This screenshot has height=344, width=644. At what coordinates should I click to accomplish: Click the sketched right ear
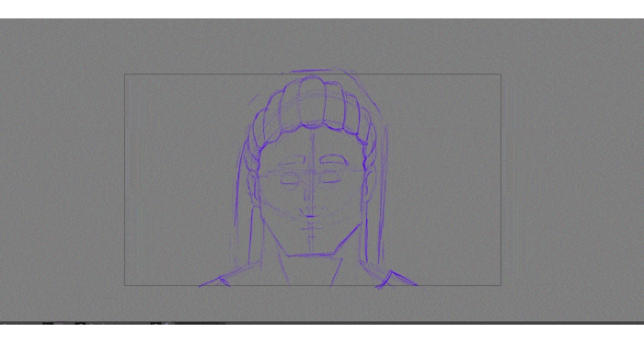coord(369,184)
